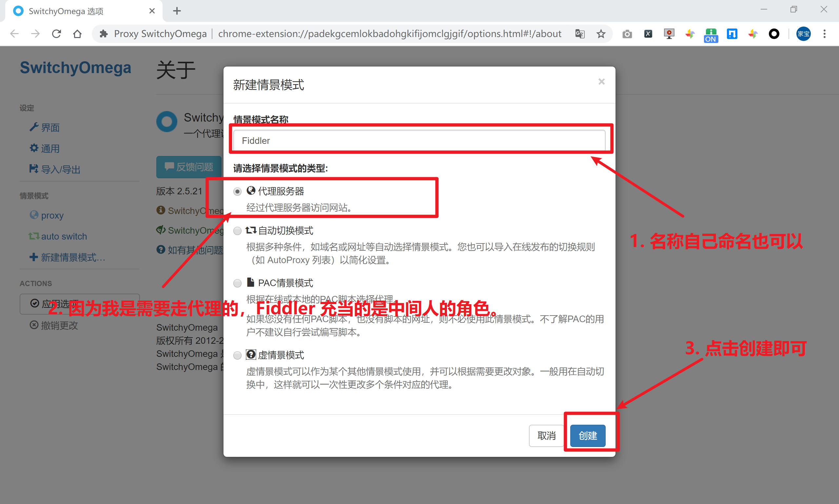This screenshot has width=839, height=504.
Task: Reload the page with refresh icon
Action: 56,34
